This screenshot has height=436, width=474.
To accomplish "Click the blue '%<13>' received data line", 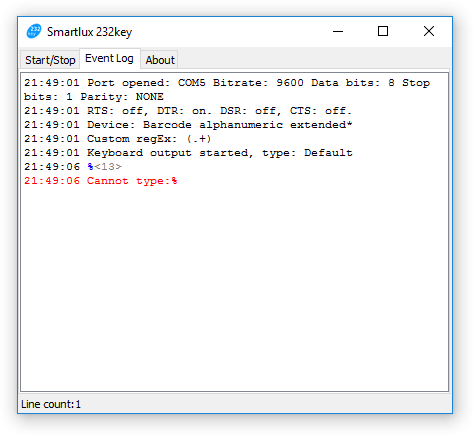I will point(73,167).
